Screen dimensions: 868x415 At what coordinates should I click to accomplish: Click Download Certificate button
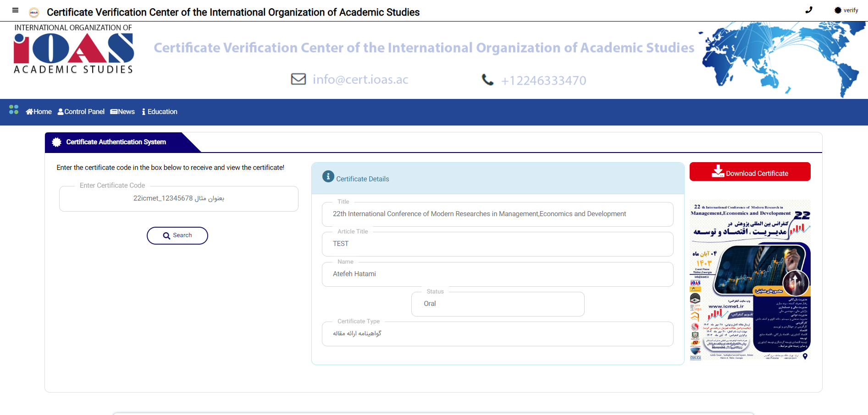pyautogui.click(x=750, y=172)
